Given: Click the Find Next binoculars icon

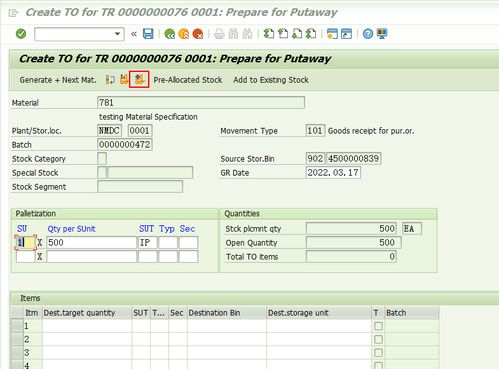Looking at the screenshot, I should tap(247, 34).
